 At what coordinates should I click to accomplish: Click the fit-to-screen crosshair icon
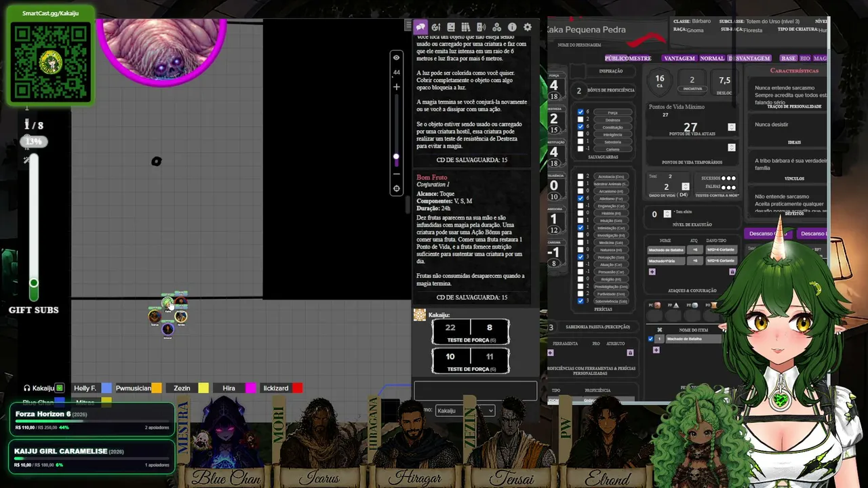point(396,188)
